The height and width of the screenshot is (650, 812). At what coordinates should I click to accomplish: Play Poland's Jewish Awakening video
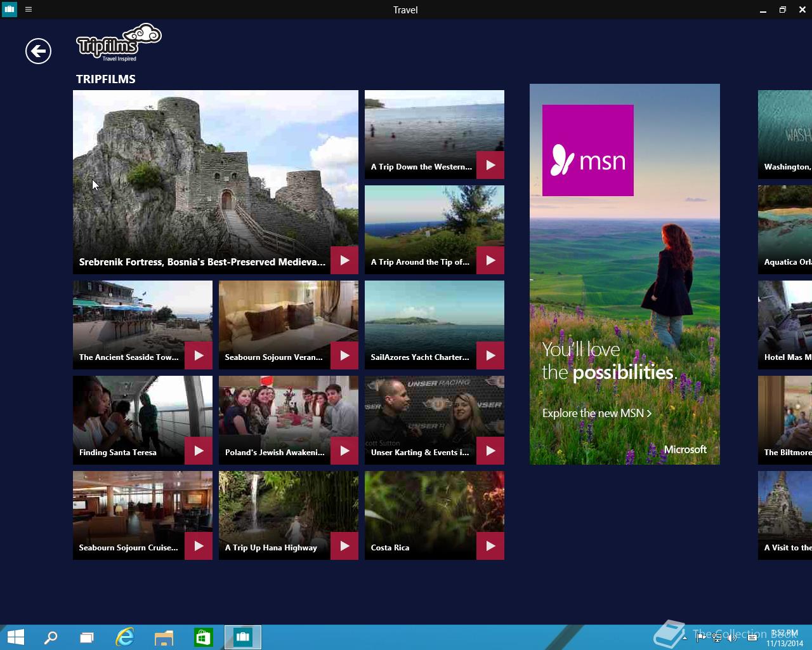pos(344,451)
